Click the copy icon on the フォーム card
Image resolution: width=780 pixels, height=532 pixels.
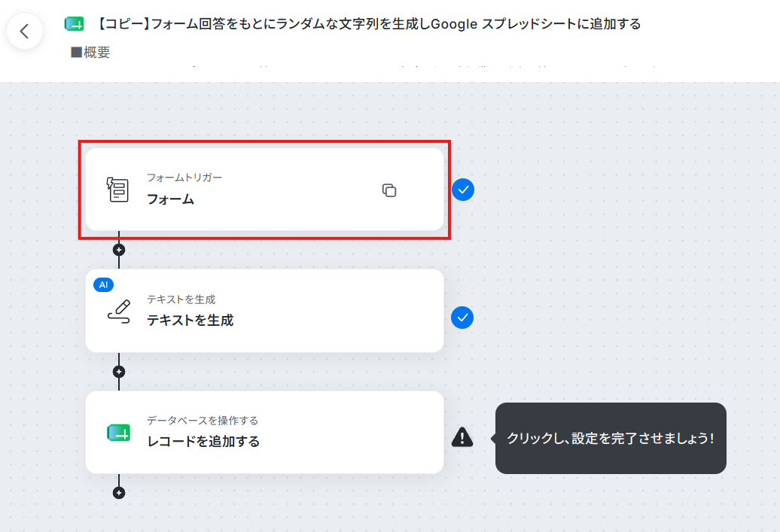click(x=389, y=190)
